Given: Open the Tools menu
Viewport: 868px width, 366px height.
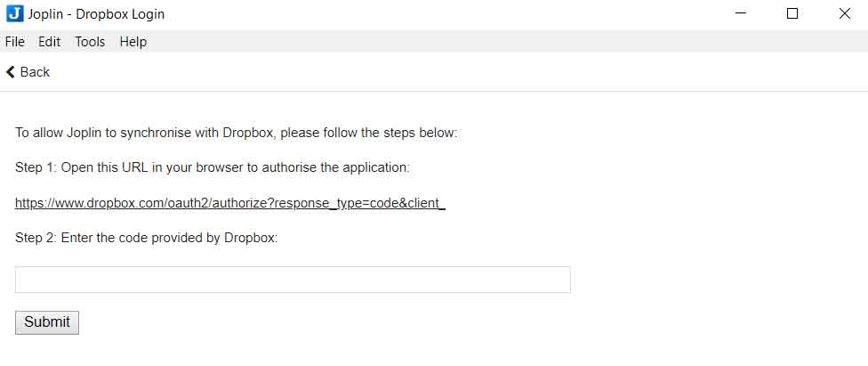Looking at the screenshot, I should coord(90,42).
